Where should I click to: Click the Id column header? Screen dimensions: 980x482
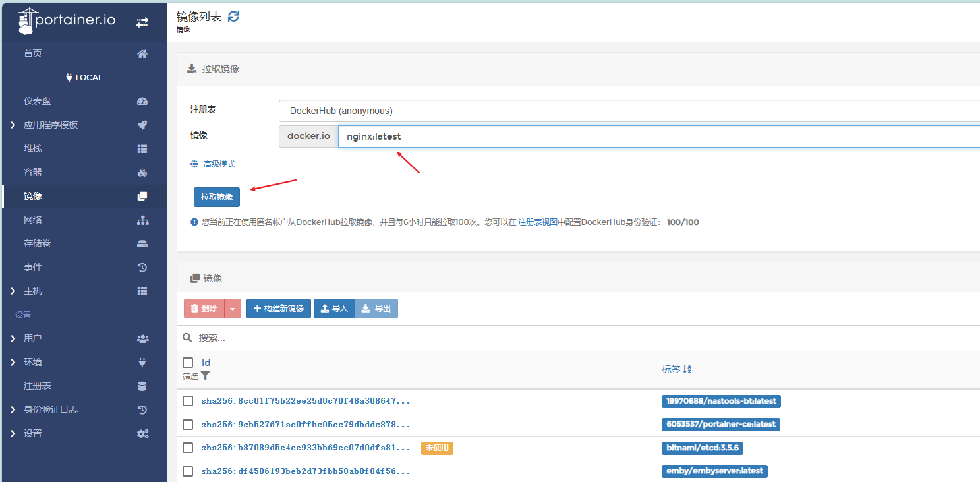206,363
